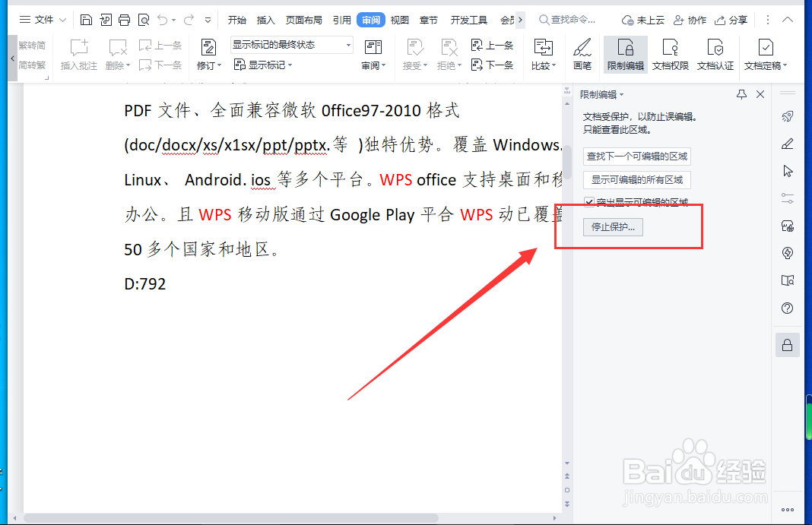
Task: Open the 显示标记的最终状态 combo box
Action: (291, 45)
